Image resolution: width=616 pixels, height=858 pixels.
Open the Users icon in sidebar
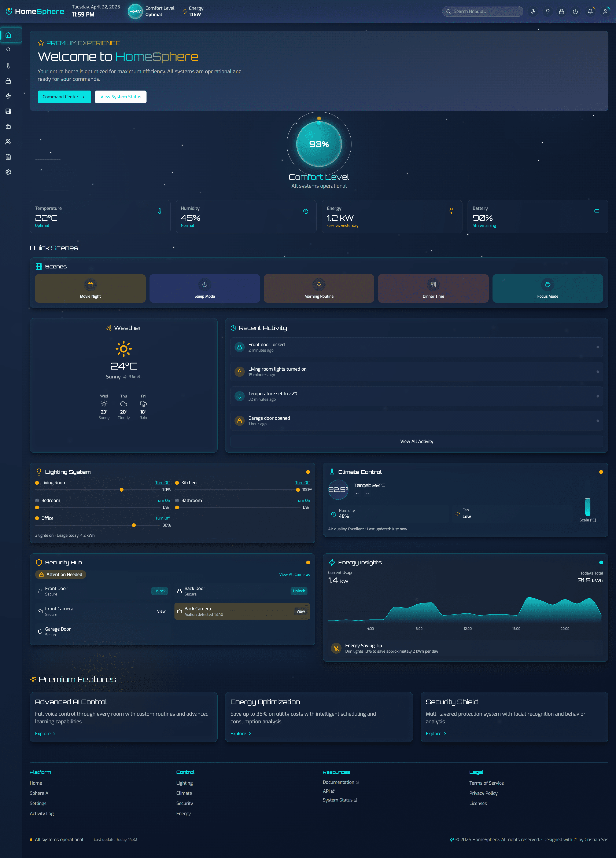pos(8,142)
